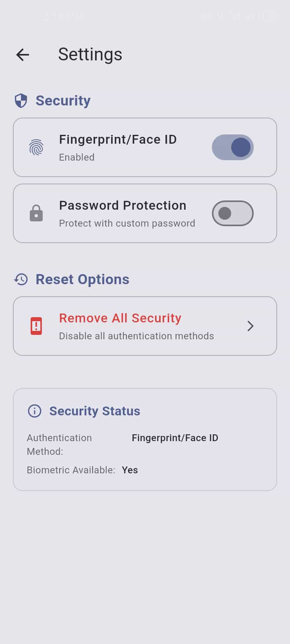Disable the Fingerprint/Face ID toggle
This screenshot has width=290, height=644.
(233, 147)
